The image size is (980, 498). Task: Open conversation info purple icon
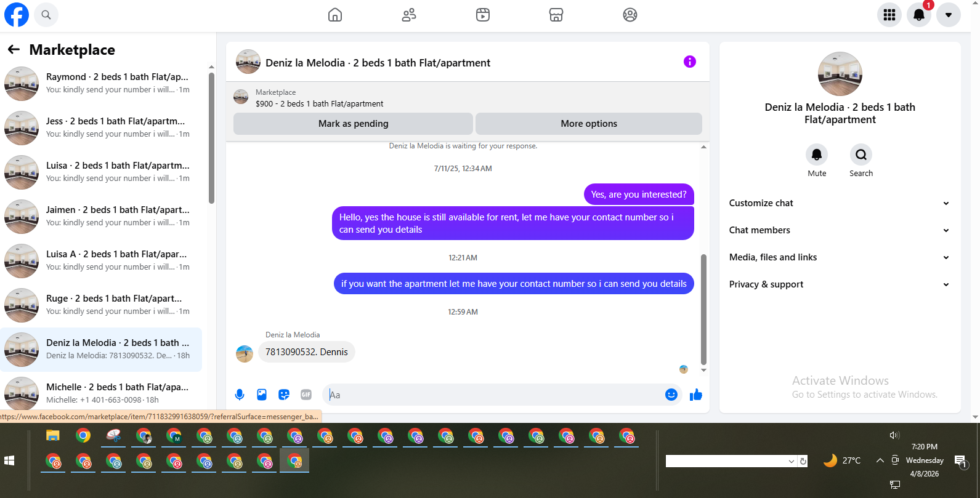[690, 62]
